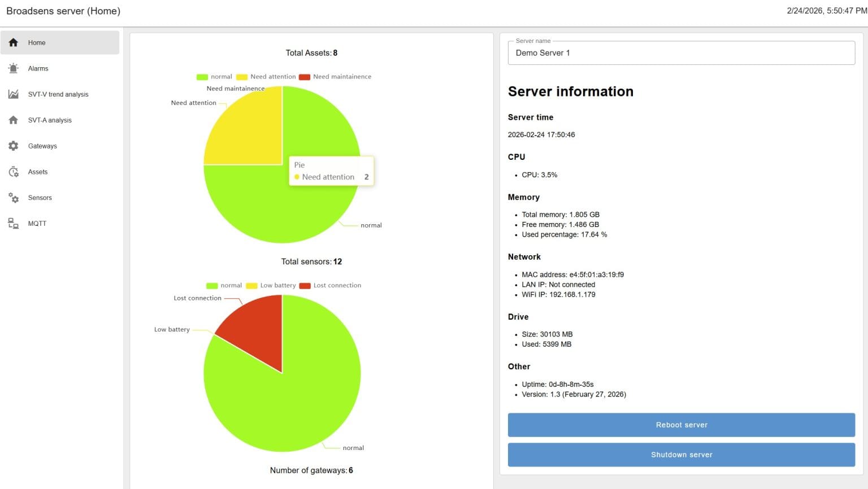868x489 pixels.
Task: Select the WiFi IP 192.168.1.179 text
Action: click(x=558, y=294)
